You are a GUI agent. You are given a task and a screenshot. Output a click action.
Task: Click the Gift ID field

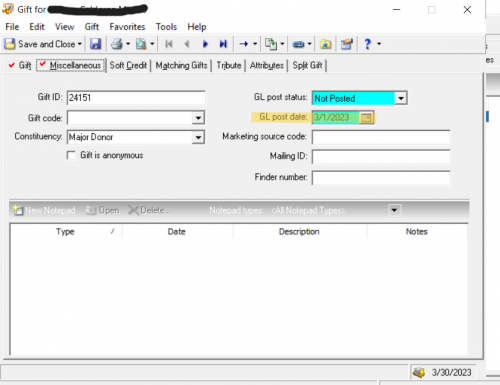[136, 98]
